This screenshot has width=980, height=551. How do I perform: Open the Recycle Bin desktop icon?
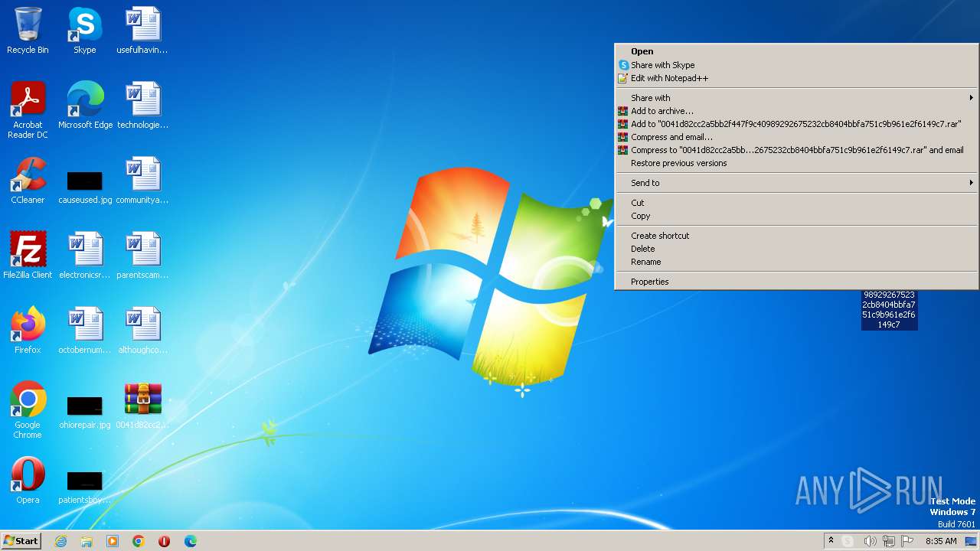[x=28, y=31]
